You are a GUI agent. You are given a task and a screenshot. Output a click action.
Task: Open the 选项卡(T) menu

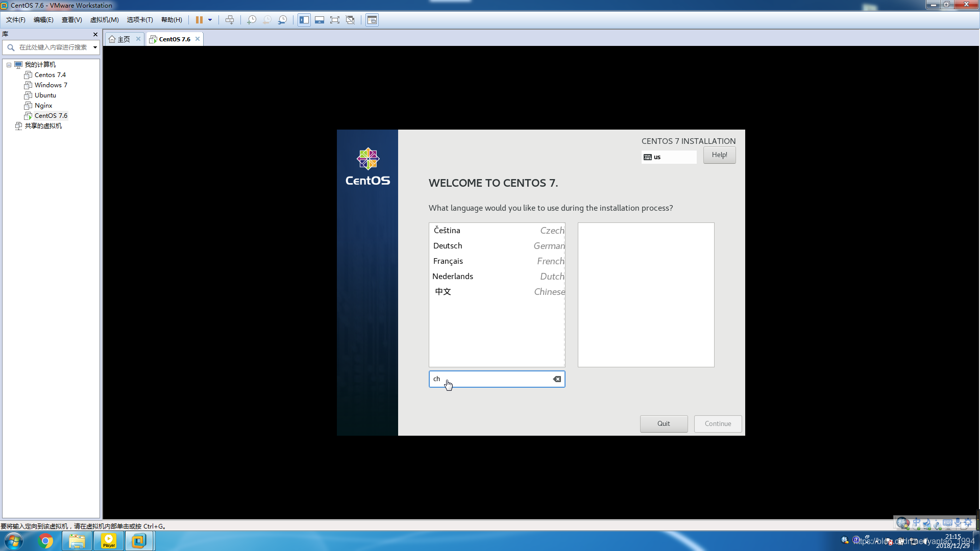[140, 20]
